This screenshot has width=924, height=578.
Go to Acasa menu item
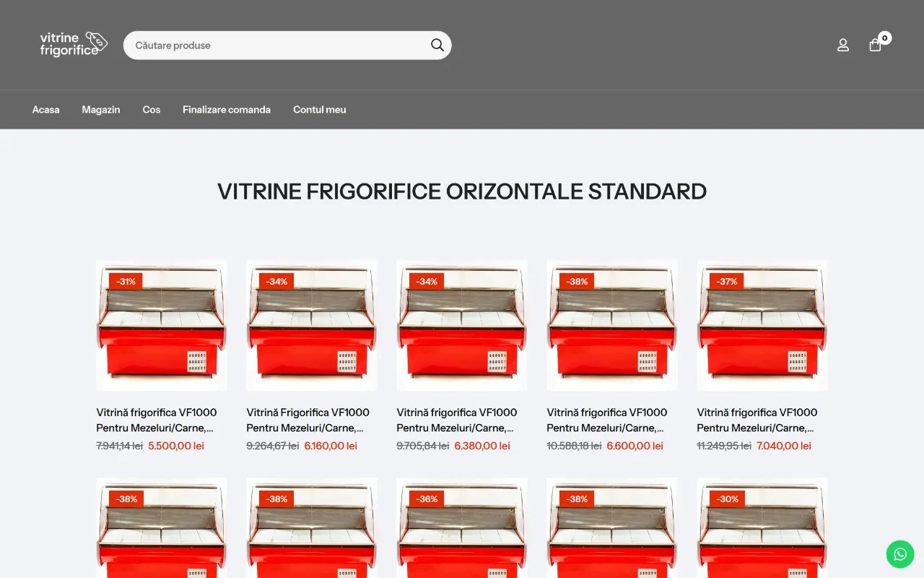click(46, 110)
